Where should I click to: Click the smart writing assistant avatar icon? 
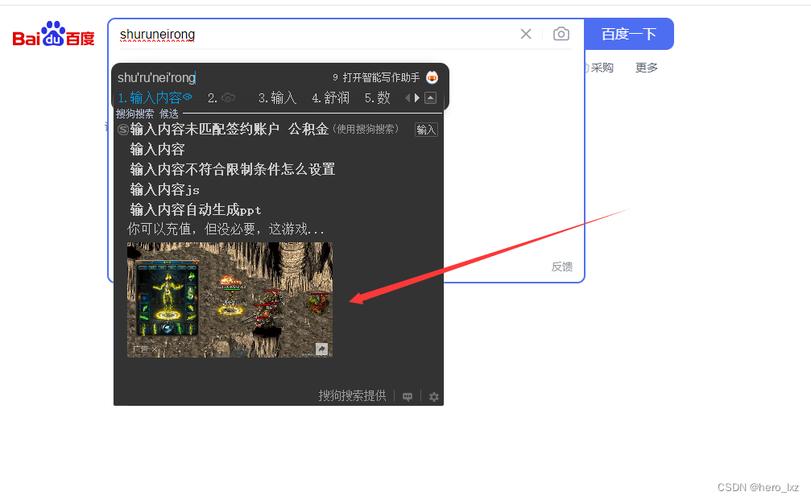[x=432, y=78]
